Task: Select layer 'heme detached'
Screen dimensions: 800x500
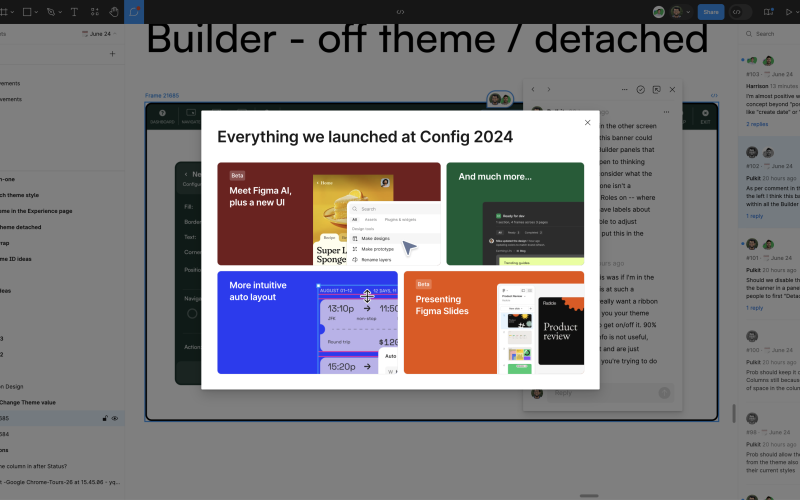Action: point(20,227)
